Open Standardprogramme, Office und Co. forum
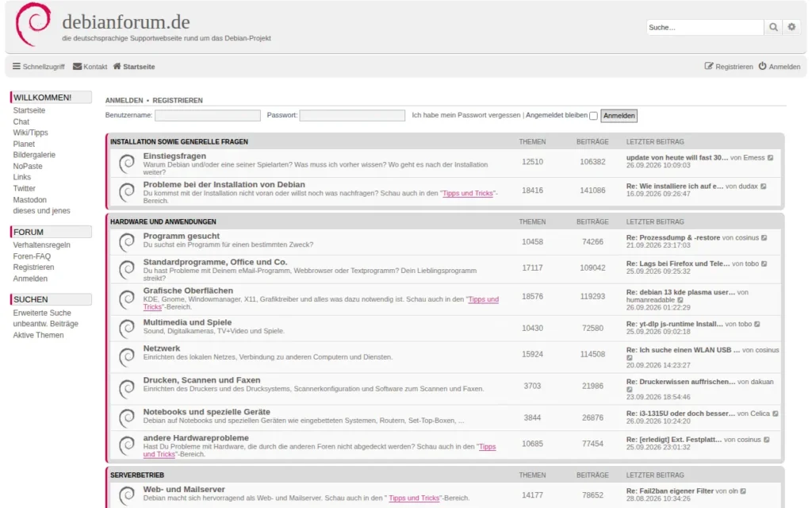The height and width of the screenshot is (508, 812). [215, 262]
